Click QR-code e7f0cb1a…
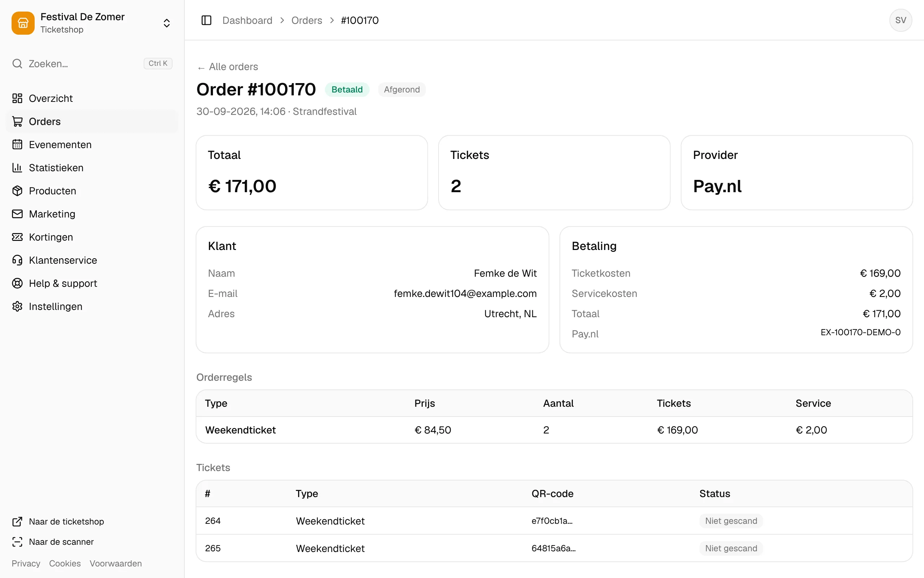 click(552, 521)
